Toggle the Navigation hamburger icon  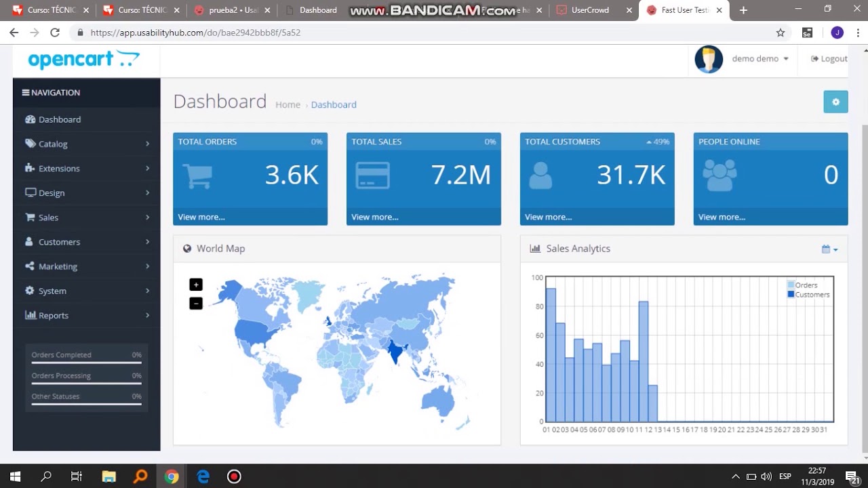(26, 92)
